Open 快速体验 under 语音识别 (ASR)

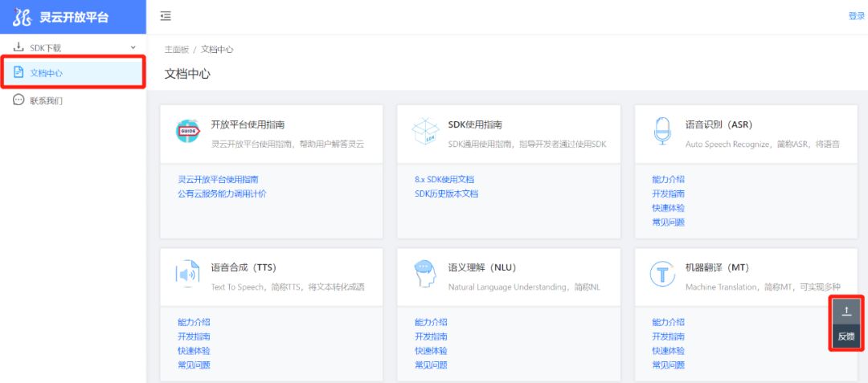tap(668, 208)
